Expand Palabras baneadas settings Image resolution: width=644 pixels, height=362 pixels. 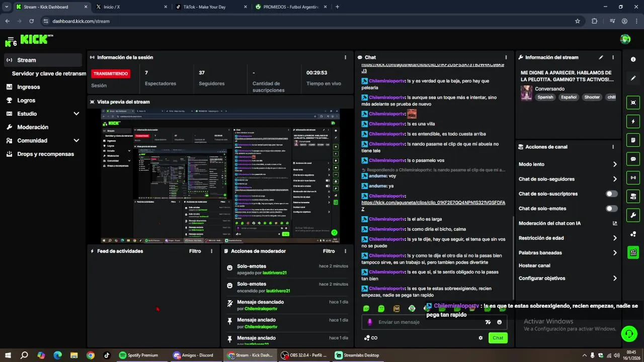click(x=615, y=253)
